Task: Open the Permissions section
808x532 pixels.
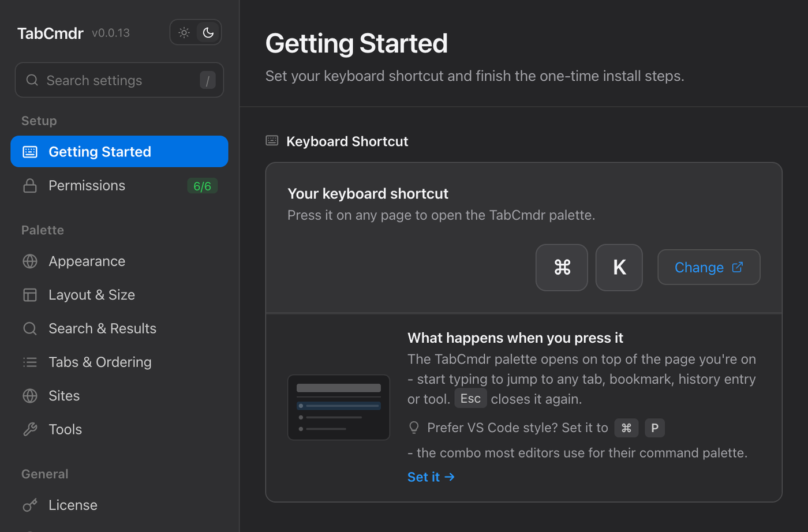Action: 119,186
